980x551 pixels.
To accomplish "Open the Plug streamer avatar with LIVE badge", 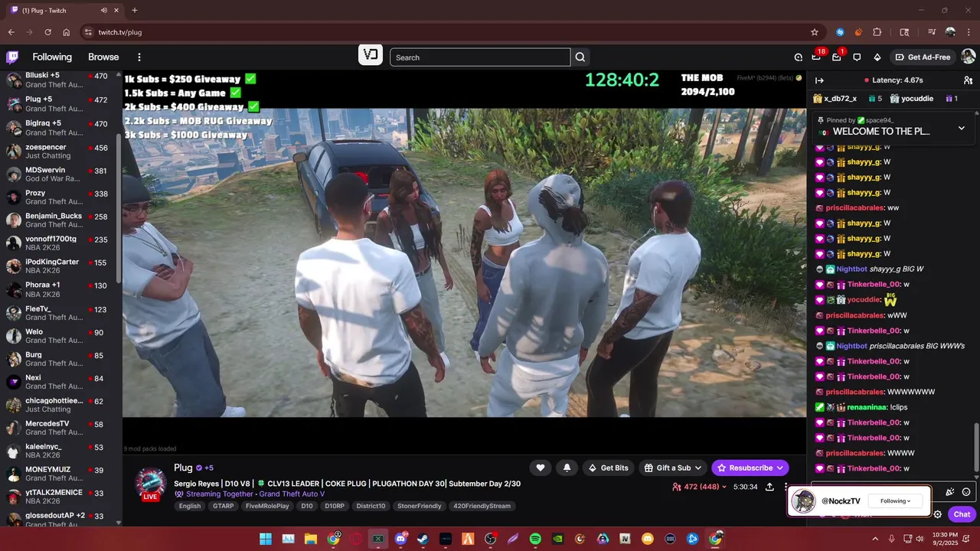I will [150, 484].
